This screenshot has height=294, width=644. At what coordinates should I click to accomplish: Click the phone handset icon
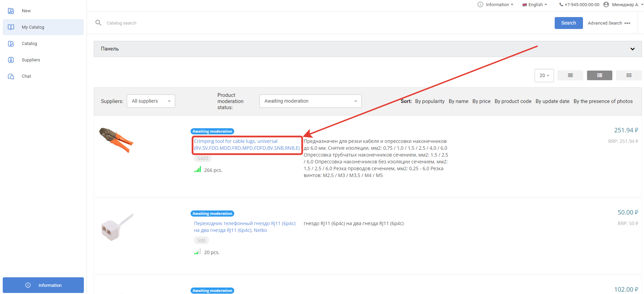[x=561, y=5]
